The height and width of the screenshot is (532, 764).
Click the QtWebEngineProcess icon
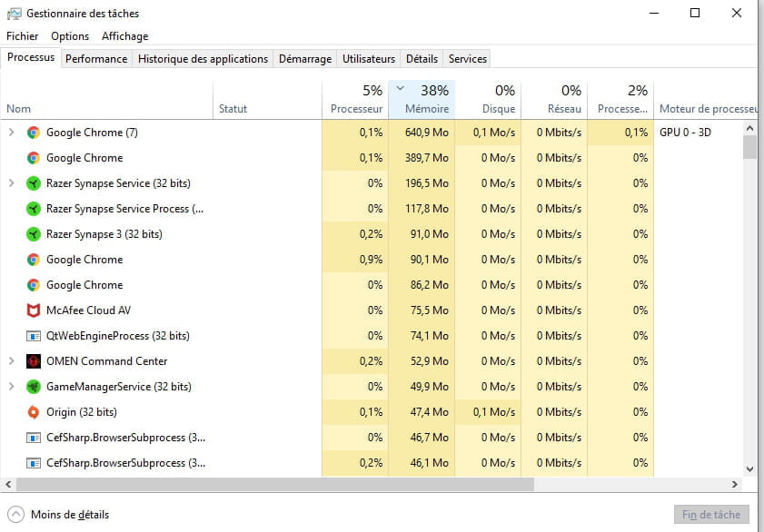[33, 336]
